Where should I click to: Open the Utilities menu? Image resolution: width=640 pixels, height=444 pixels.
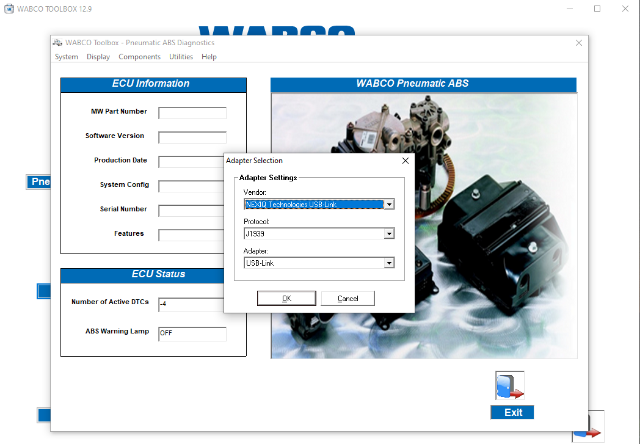[181, 57]
